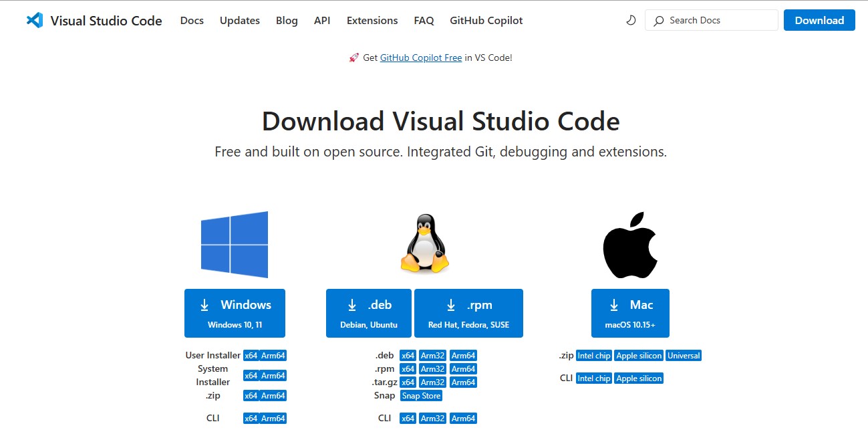
Task: Choose Universal .zip for Mac
Action: [x=684, y=356]
